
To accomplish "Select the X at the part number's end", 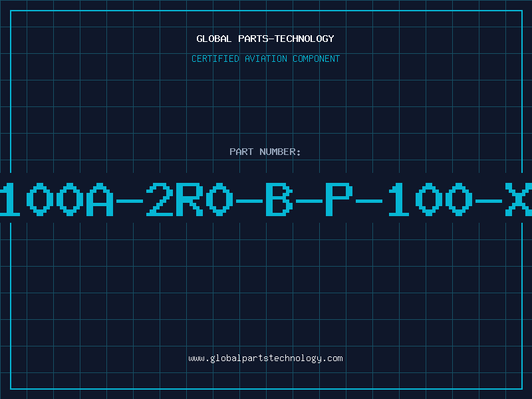I will tap(519, 199).
